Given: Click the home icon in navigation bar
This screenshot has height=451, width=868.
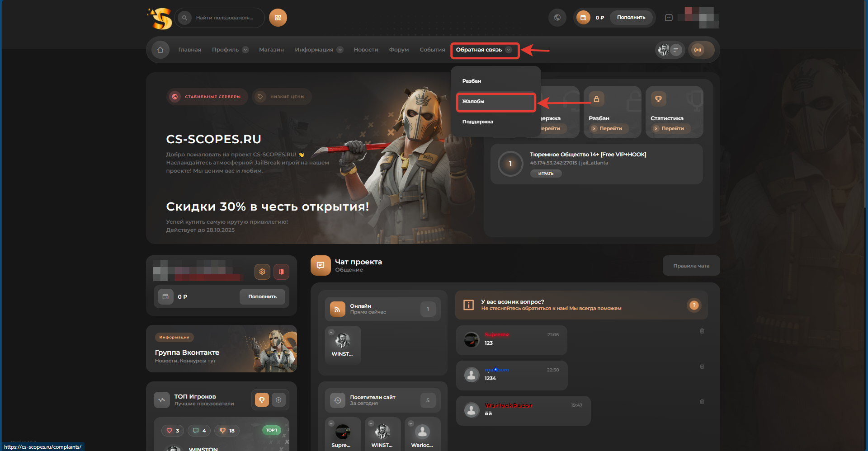Looking at the screenshot, I should click(160, 50).
